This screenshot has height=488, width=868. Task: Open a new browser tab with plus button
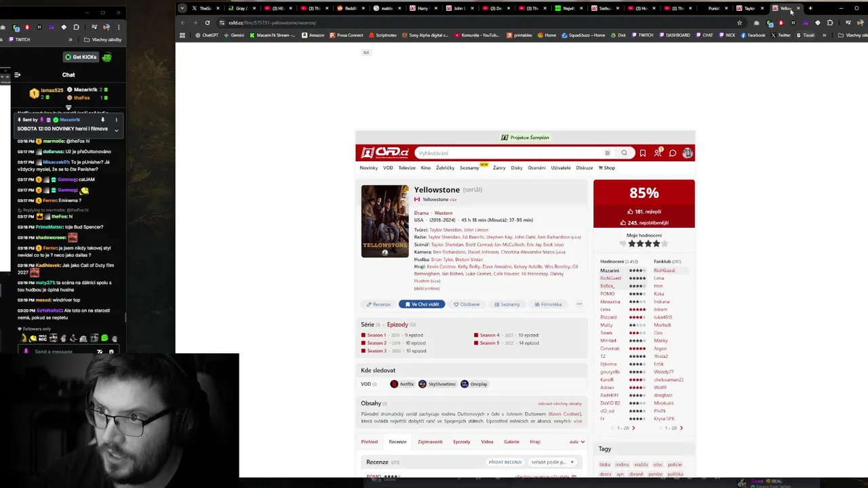[810, 8]
